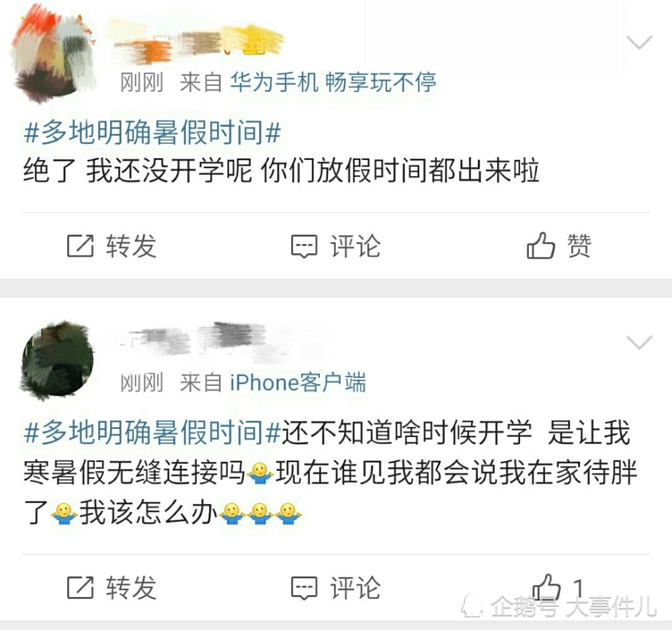Tap 赞 label on first post
Viewport: 672px width, 630px height.
579,245
